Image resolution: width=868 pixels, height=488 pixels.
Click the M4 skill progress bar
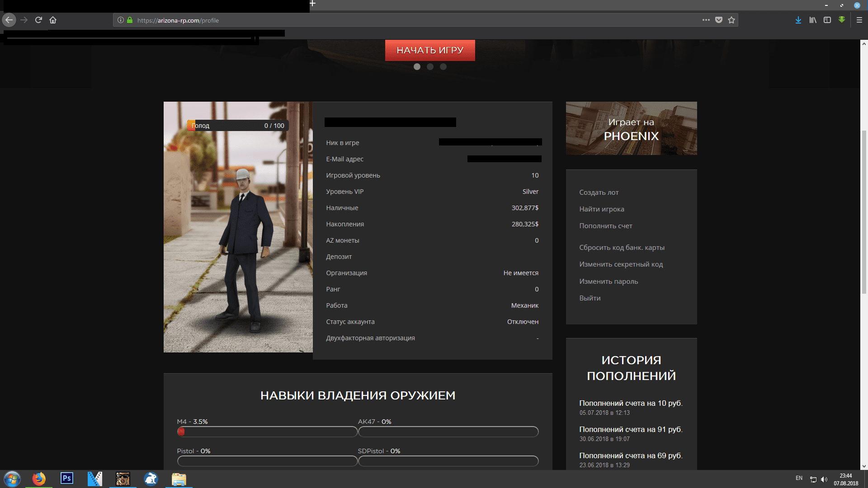tap(267, 432)
